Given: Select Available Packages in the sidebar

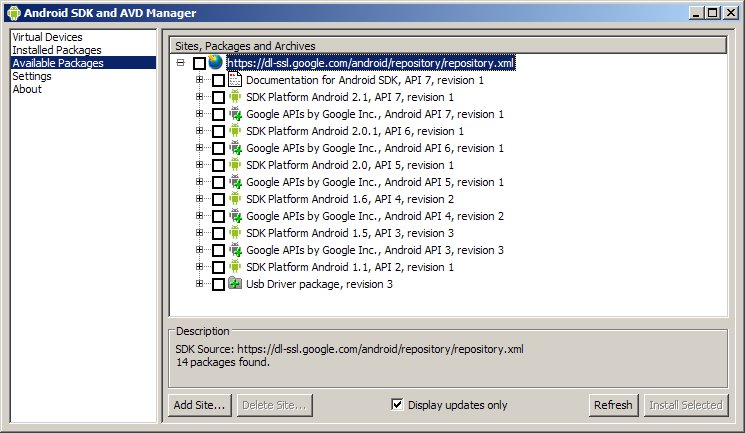Looking at the screenshot, I should pos(84,63).
